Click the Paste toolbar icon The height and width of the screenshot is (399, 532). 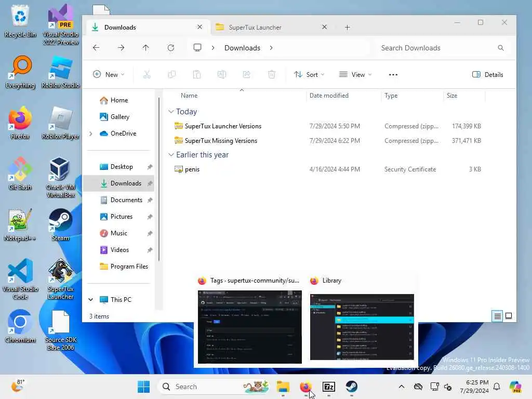point(197,75)
